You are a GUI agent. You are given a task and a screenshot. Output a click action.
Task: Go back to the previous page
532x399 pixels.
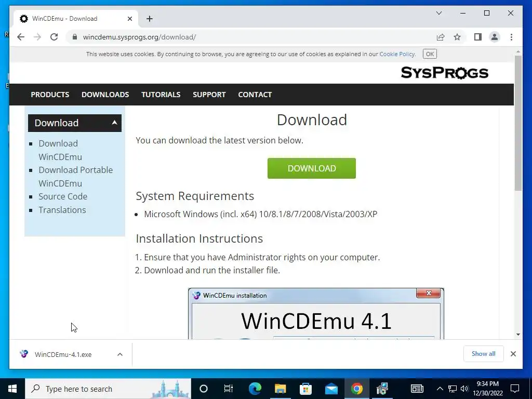tap(21, 37)
